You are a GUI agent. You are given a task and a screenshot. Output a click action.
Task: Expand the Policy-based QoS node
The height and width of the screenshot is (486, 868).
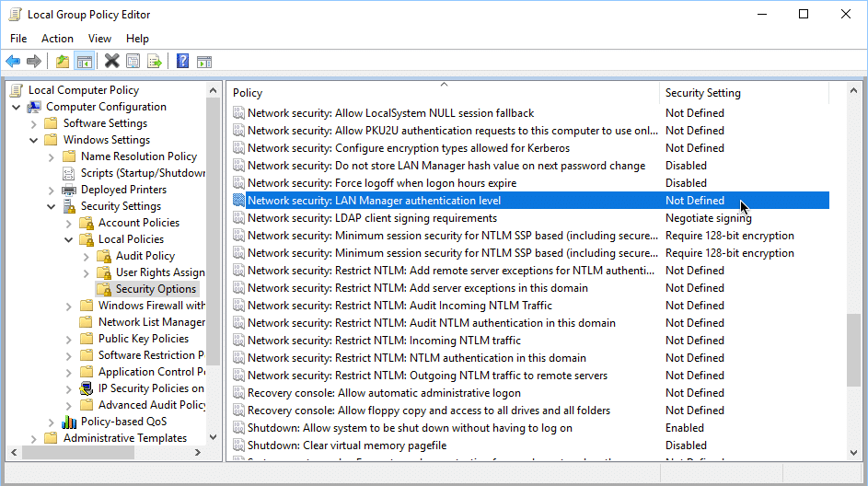point(51,422)
